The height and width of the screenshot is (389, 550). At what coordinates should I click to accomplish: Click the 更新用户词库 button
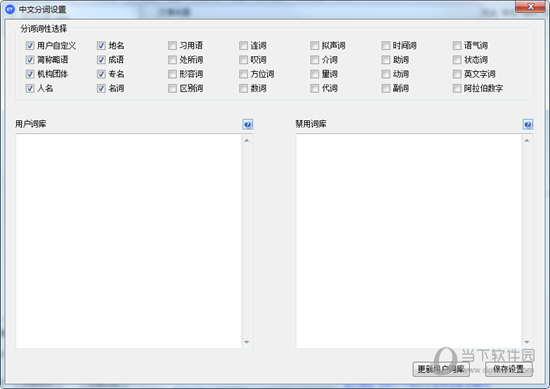point(441,369)
